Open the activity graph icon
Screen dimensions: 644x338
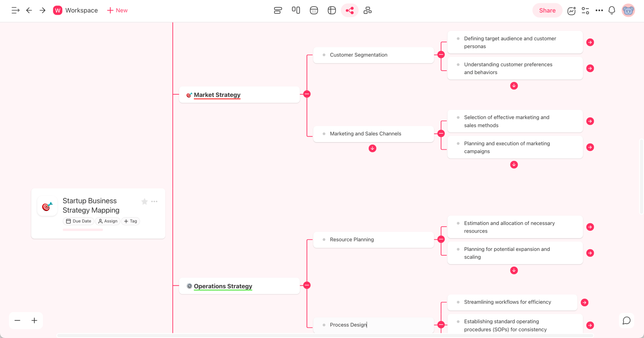pos(571,11)
